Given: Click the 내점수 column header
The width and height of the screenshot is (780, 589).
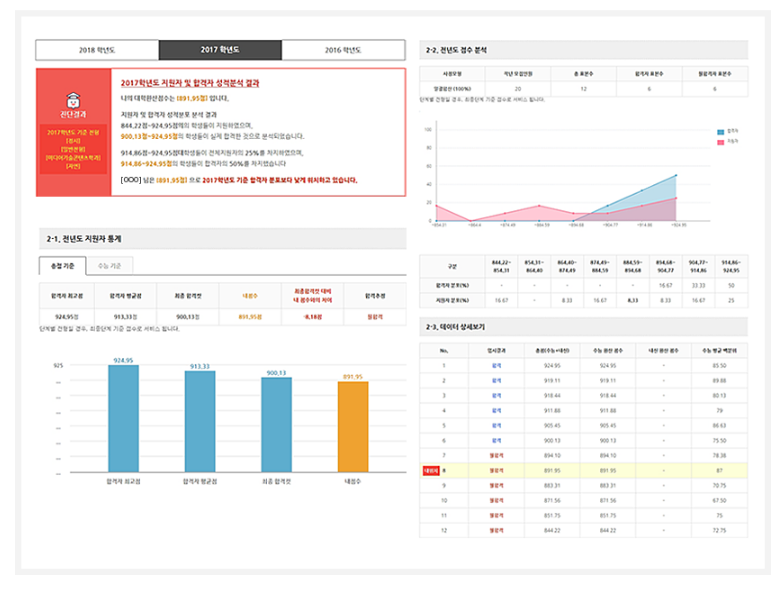Looking at the screenshot, I should coord(250,296).
